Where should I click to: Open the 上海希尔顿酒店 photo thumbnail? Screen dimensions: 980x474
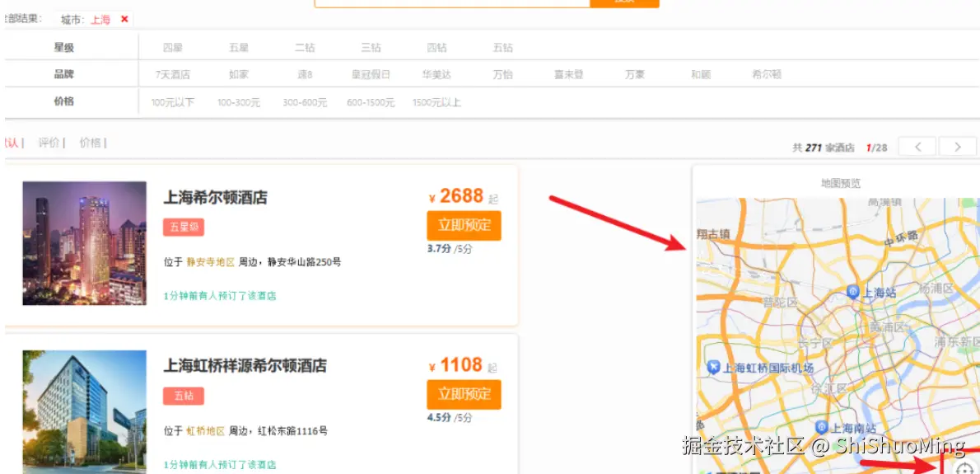pos(84,243)
